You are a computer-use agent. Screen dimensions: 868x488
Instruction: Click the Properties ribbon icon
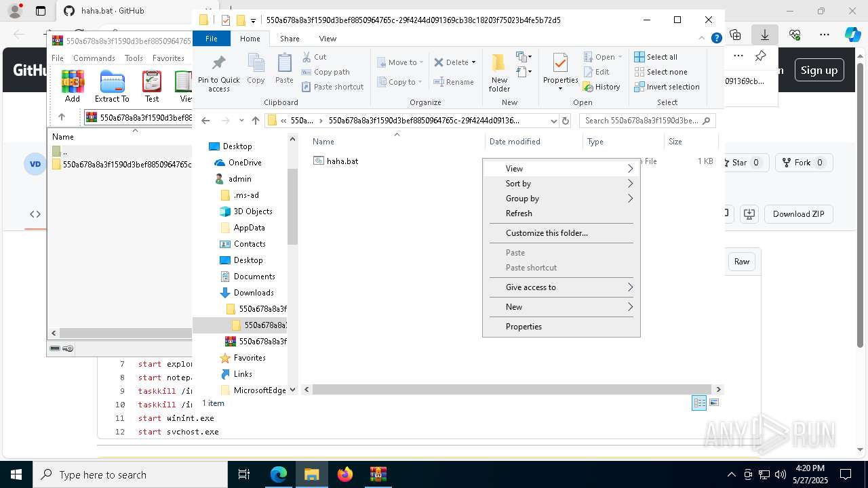pyautogui.click(x=560, y=64)
